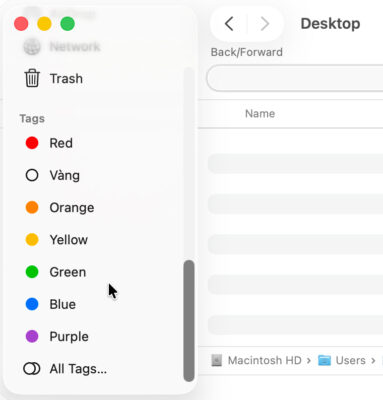Open All Tags… in sidebar
The image size is (383, 400).
pyautogui.click(x=78, y=369)
